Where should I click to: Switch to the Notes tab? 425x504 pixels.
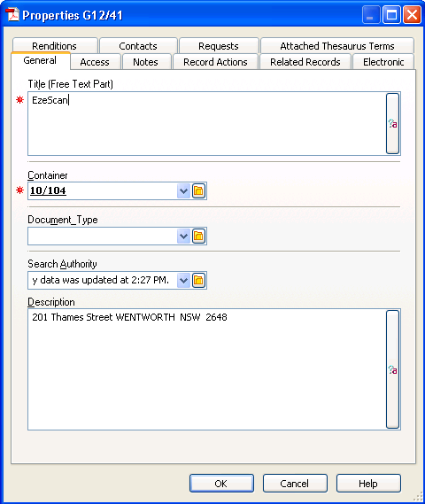coord(146,62)
